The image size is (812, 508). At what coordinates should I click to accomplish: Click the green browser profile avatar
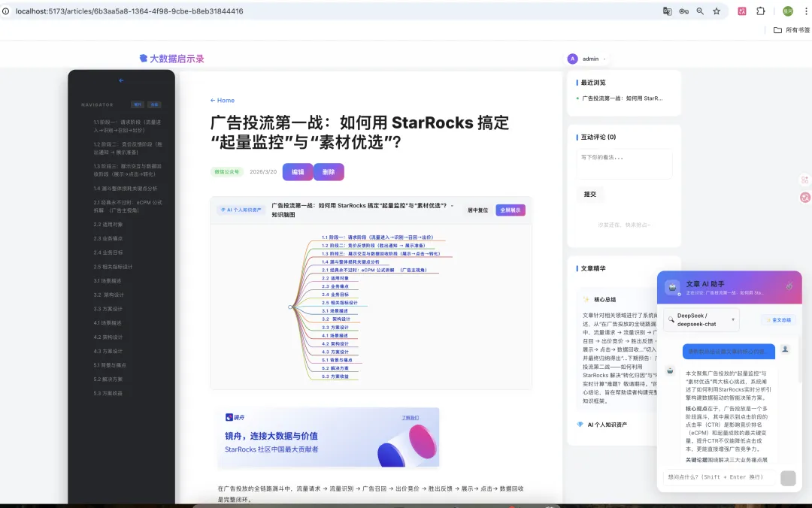[x=788, y=11]
